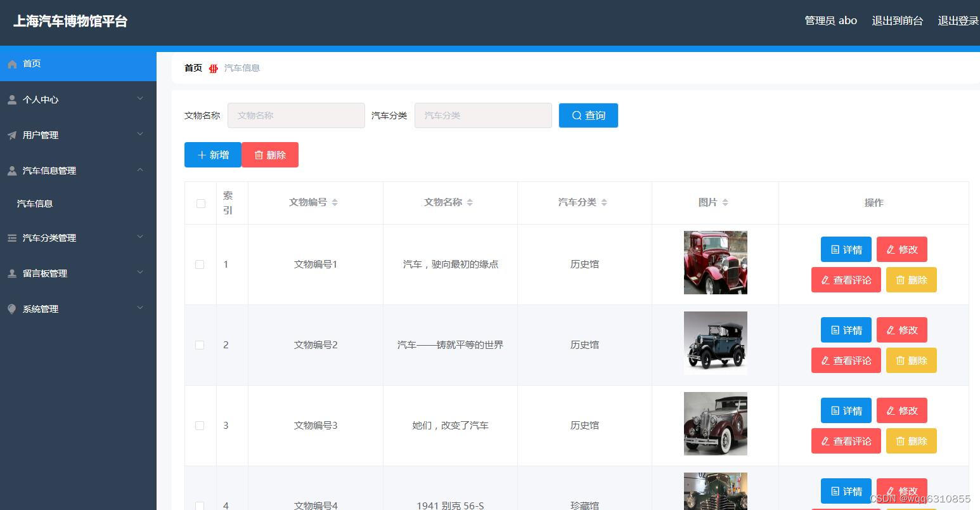Select 汽车信息 in the left sidebar
980x510 pixels.
pyautogui.click(x=35, y=203)
